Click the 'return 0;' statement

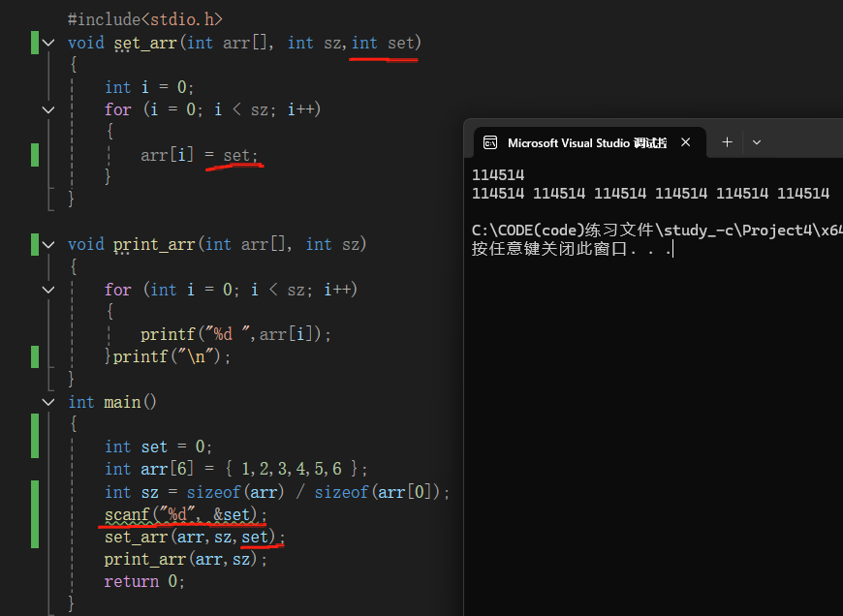pyautogui.click(x=144, y=581)
